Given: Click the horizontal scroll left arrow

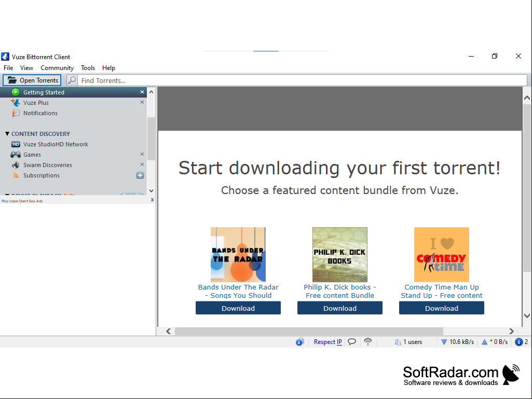Looking at the screenshot, I should coord(168,331).
